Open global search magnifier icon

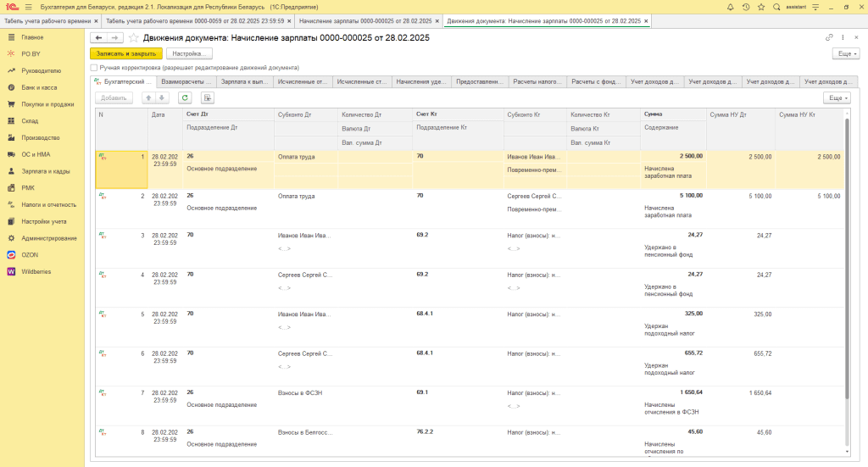pyautogui.click(x=776, y=7)
